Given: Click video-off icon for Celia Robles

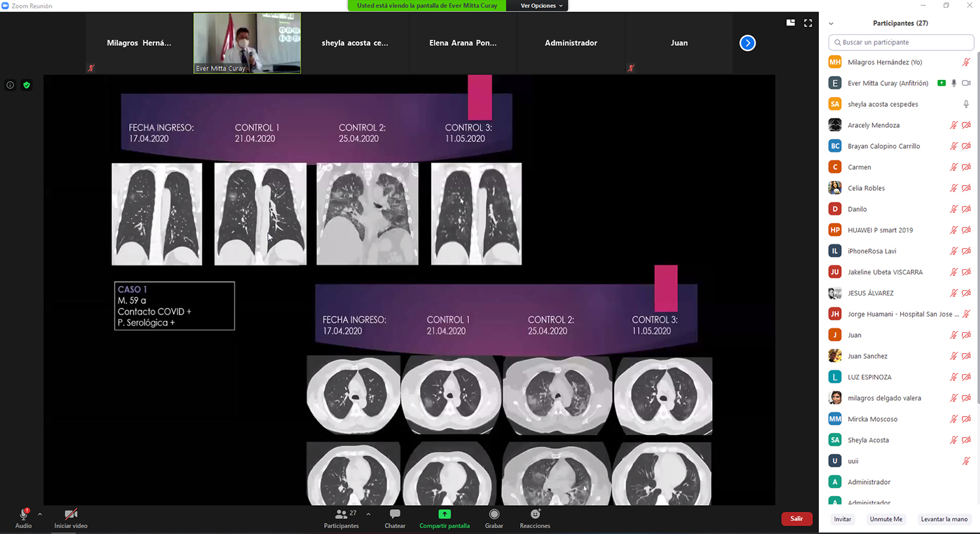Looking at the screenshot, I should click(x=966, y=188).
